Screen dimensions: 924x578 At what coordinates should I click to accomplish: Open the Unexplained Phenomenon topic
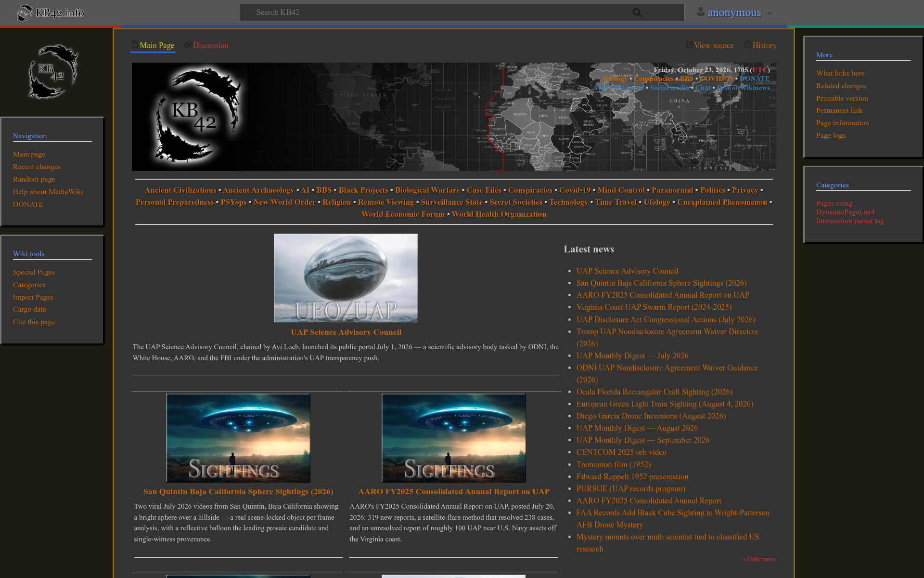pyautogui.click(x=722, y=202)
